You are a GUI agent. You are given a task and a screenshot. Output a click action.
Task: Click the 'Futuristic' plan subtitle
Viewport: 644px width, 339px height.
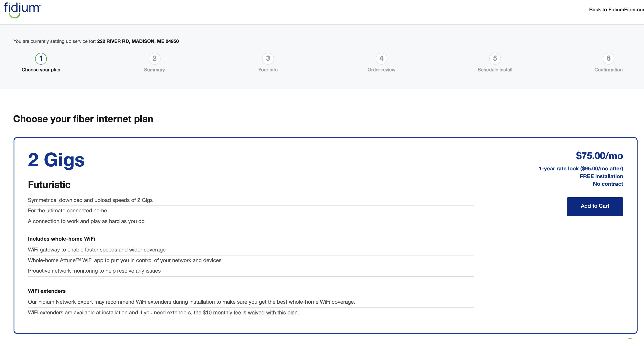49,185
